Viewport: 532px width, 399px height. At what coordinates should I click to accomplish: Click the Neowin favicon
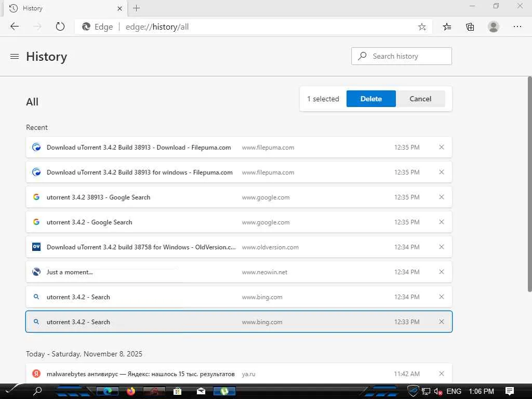36,272
